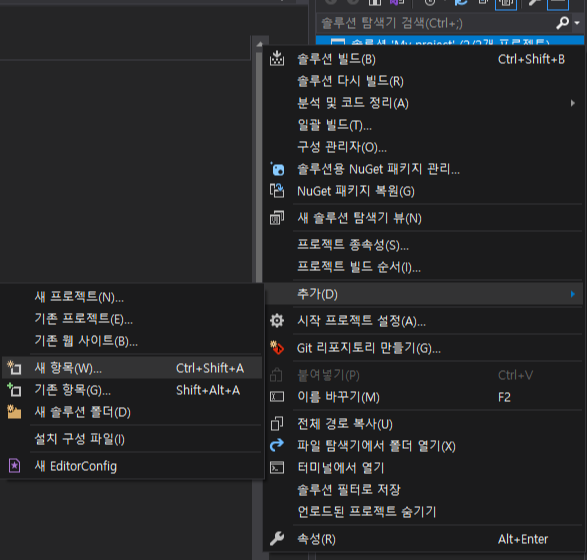Open 속성(R) from the menu
587x560 pixels.
[x=423, y=539]
